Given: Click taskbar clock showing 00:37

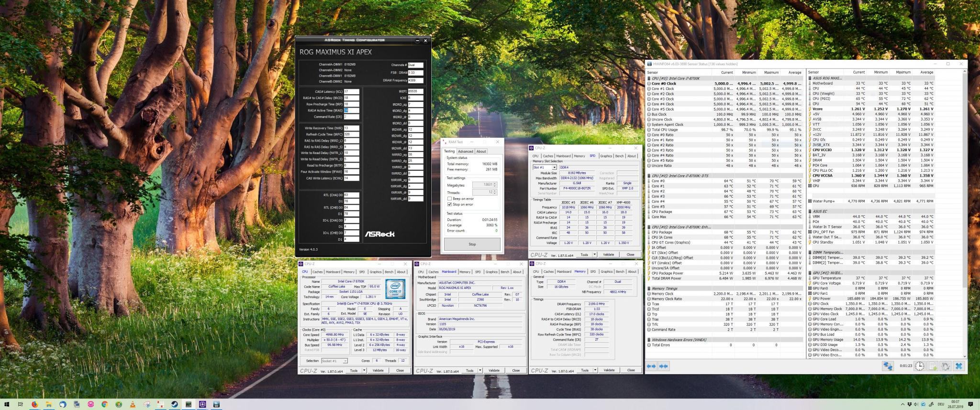Looking at the screenshot, I should [955, 405].
